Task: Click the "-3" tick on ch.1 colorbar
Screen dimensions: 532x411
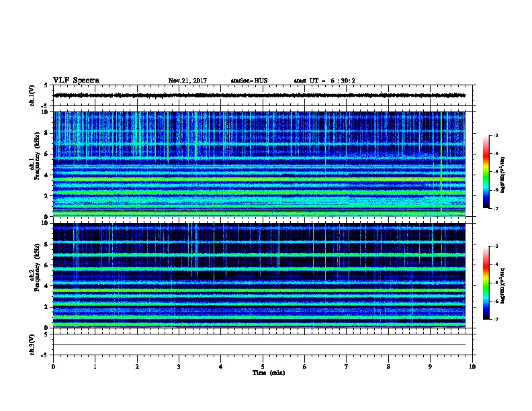Action: [495, 136]
